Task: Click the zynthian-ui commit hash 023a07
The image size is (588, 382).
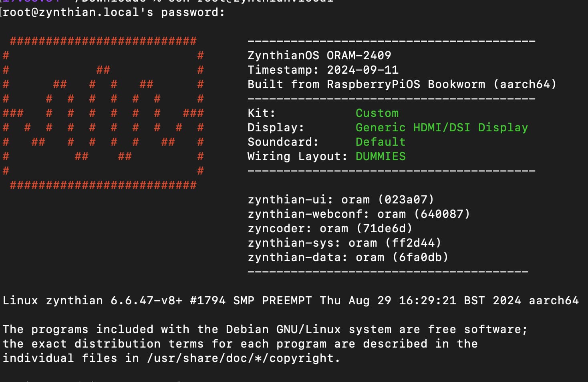Action: (406, 199)
